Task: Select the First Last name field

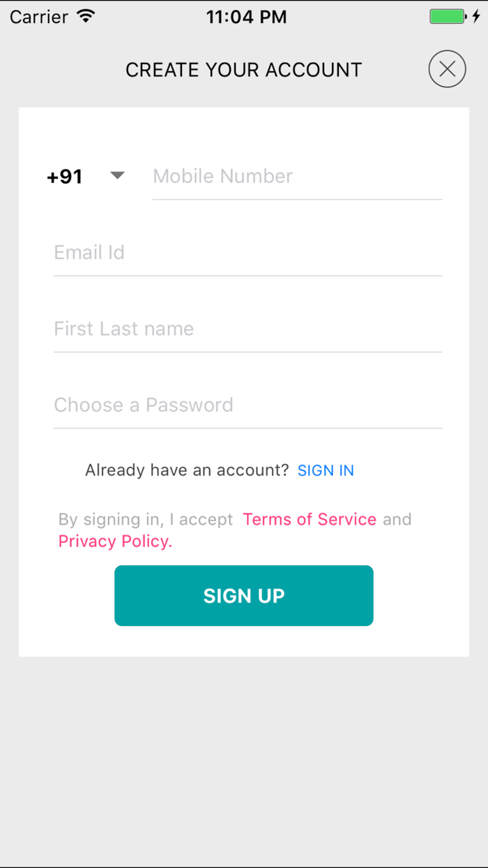Action: [247, 329]
